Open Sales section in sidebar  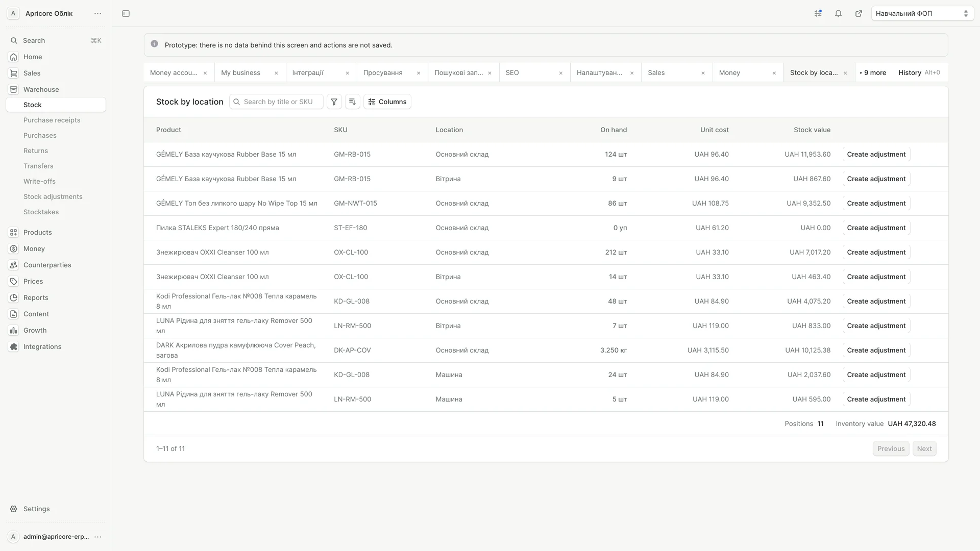(x=56, y=73)
